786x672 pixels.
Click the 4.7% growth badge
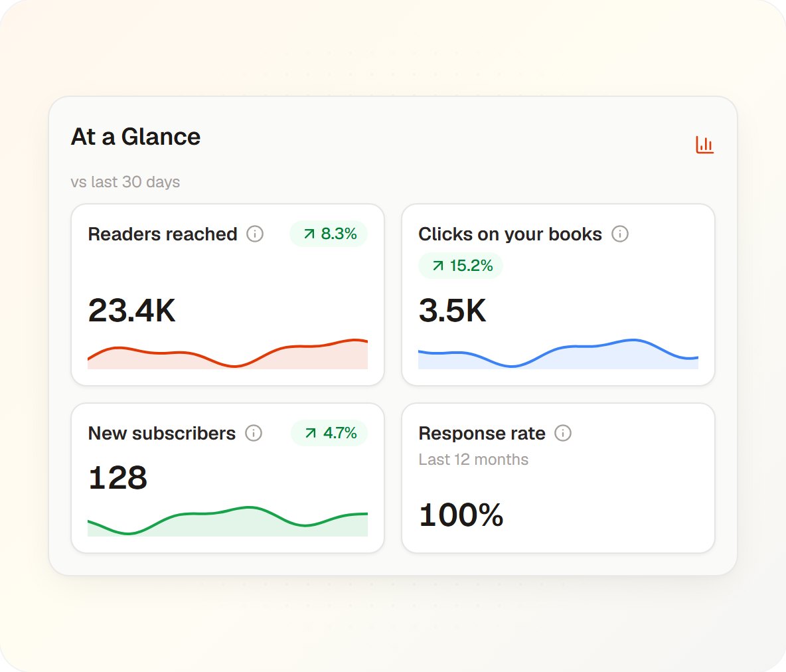pyautogui.click(x=329, y=433)
